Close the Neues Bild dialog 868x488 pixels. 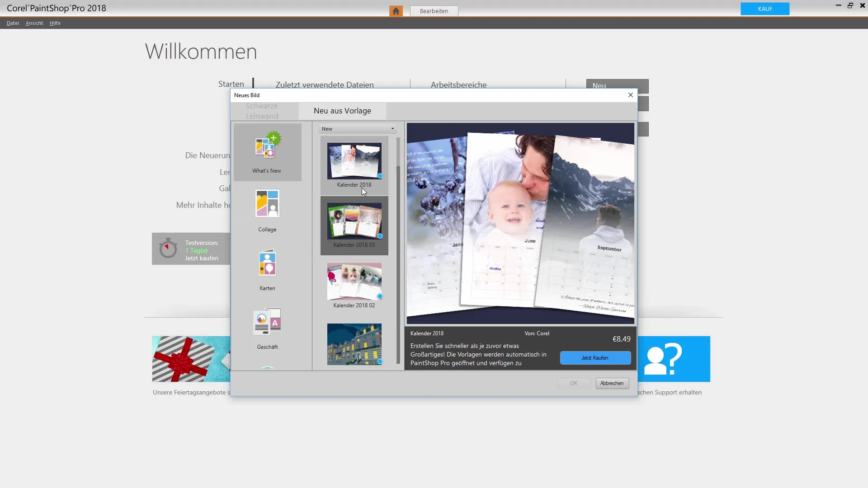point(630,95)
